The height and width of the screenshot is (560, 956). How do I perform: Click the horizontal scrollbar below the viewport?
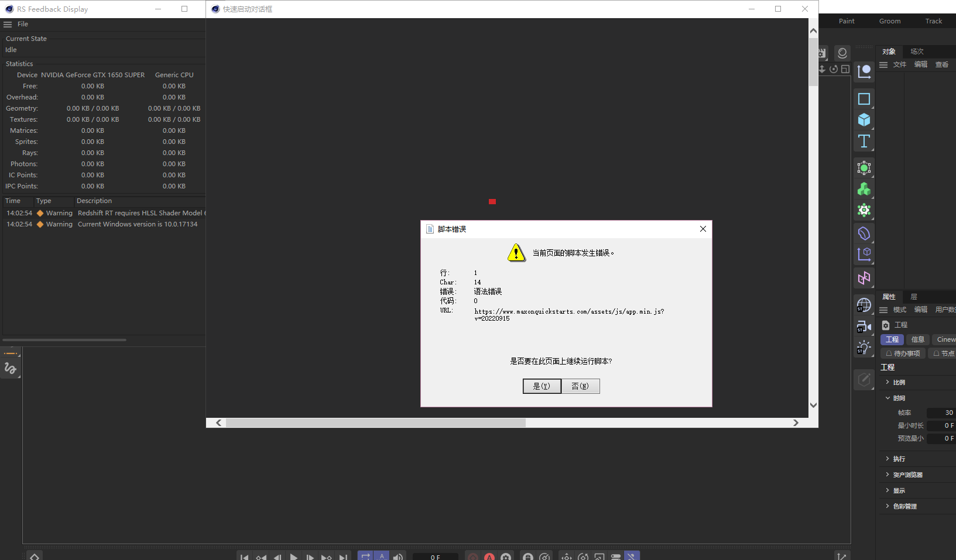pos(375,422)
